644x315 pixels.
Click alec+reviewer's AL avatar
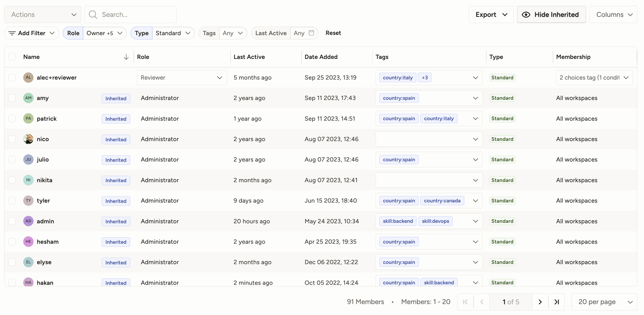[x=28, y=77]
